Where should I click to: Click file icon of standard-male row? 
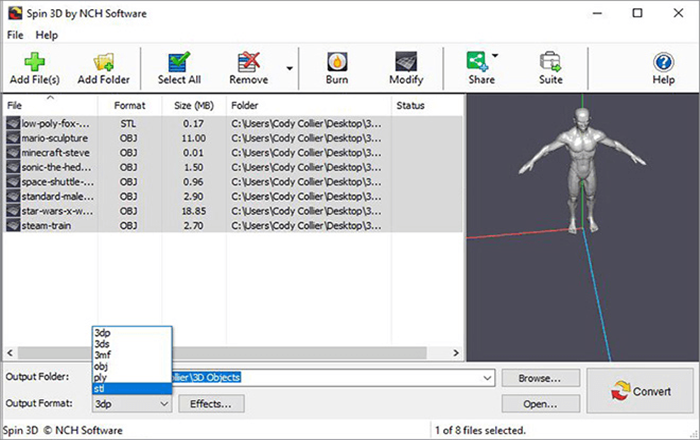pyautogui.click(x=13, y=196)
